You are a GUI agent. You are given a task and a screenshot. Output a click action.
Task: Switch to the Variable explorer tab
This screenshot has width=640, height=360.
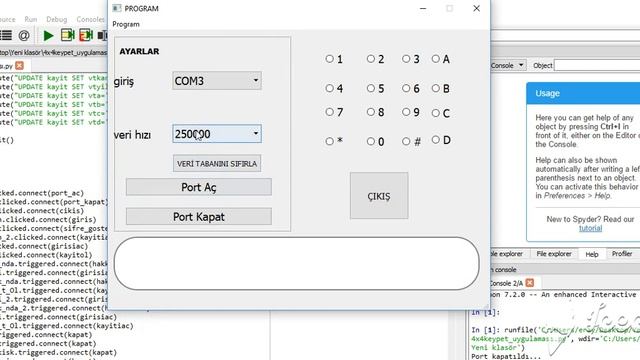(506, 253)
